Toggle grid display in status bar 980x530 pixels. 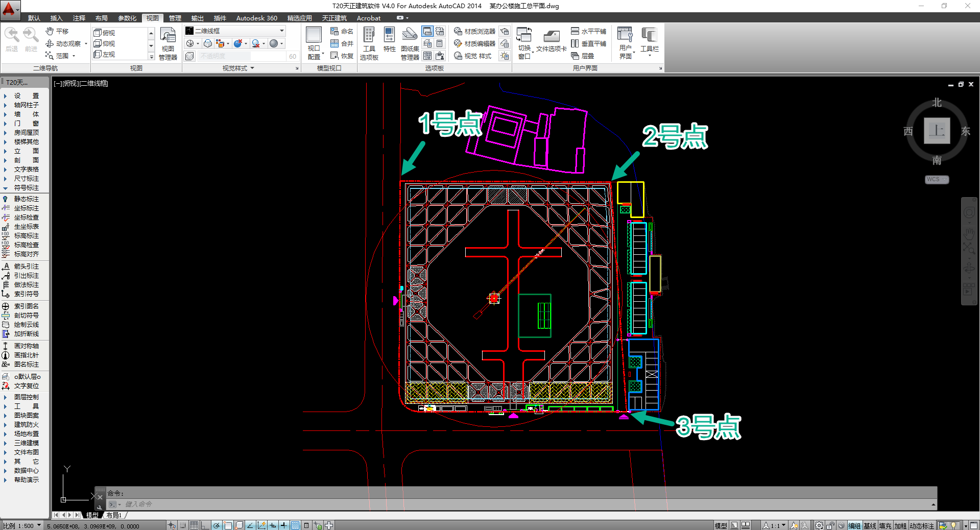pyautogui.click(x=194, y=525)
